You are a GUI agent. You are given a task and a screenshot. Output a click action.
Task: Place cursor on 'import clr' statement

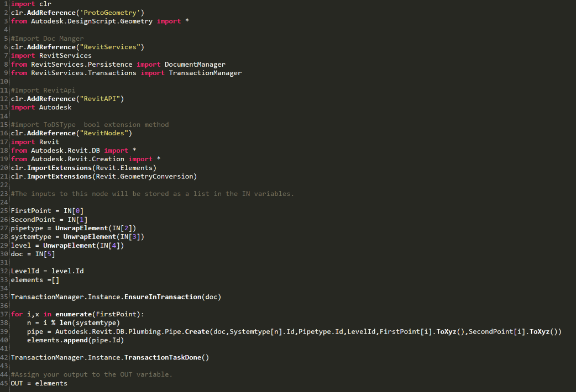click(31, 4)
